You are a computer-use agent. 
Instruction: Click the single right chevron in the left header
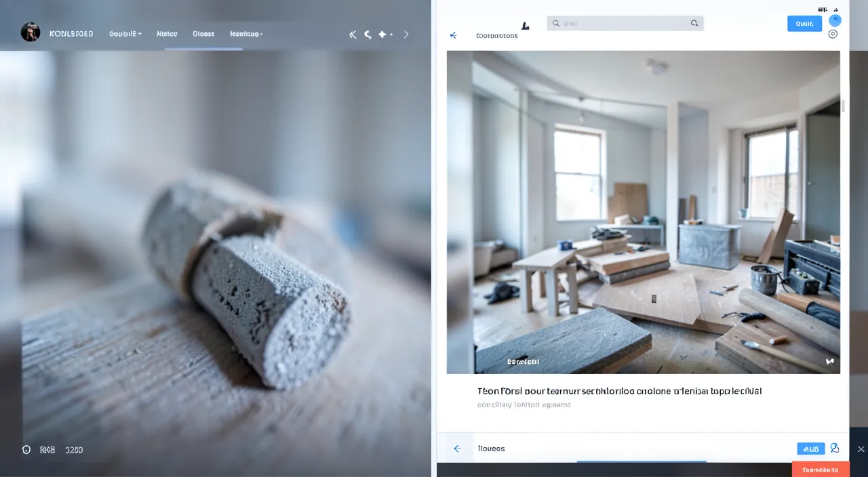click(x=406, y=34)
